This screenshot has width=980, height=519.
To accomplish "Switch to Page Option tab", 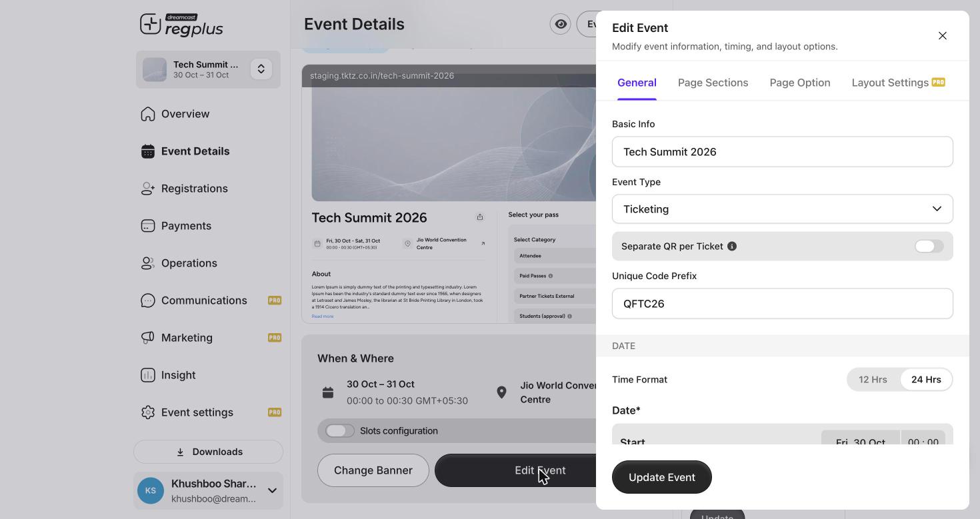I will point(800,83).
